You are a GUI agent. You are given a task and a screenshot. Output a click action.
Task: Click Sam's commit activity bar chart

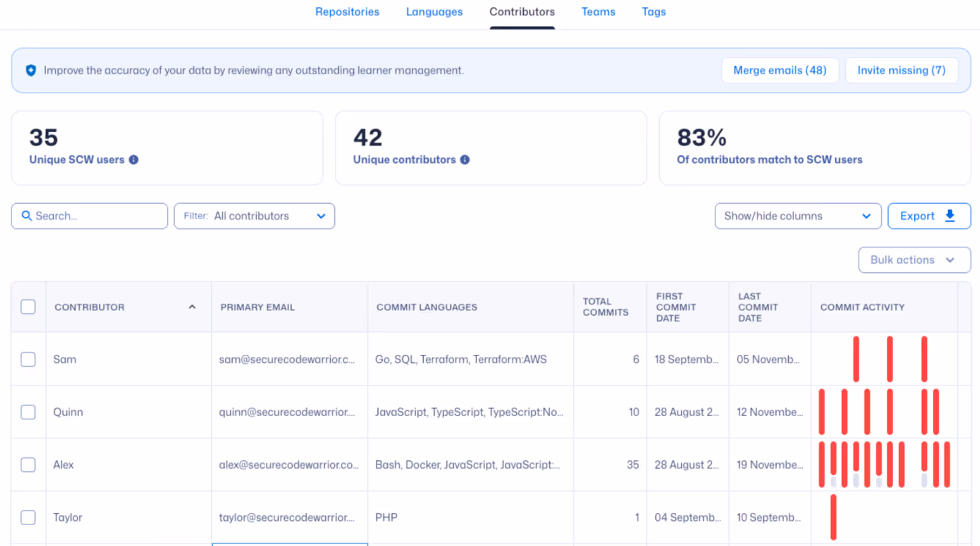[889, 359]
